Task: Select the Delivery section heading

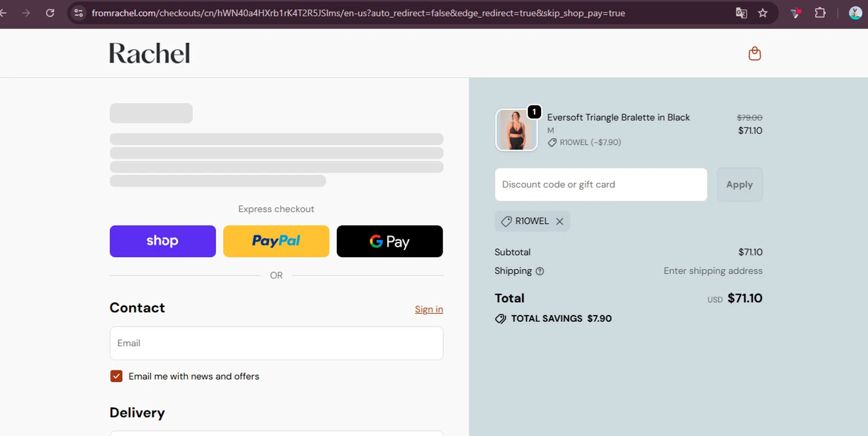Action: click(137, 413)
